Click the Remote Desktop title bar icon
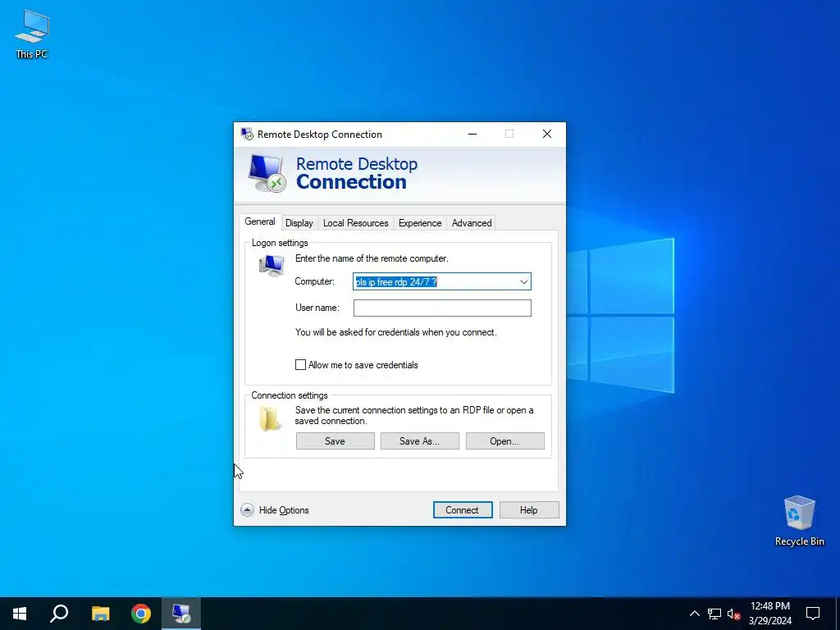840x630 pixels. click(x=247, y=134)
